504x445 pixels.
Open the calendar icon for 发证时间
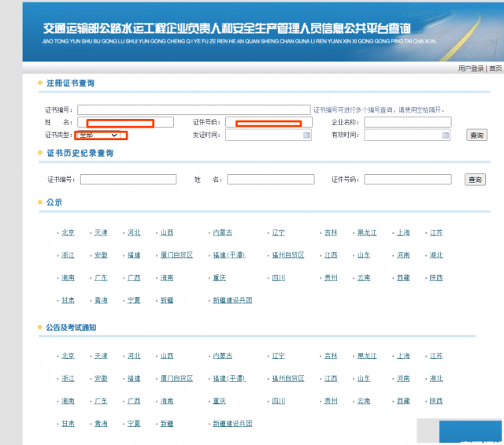coord(306,135)
